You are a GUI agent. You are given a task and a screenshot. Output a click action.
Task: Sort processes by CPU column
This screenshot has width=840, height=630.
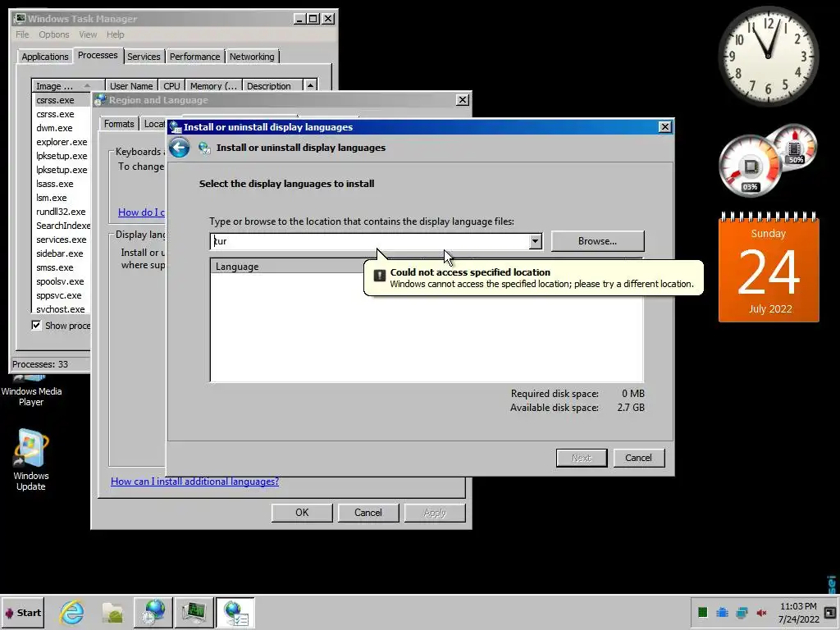pyautogui.click(x=171, y=85)
